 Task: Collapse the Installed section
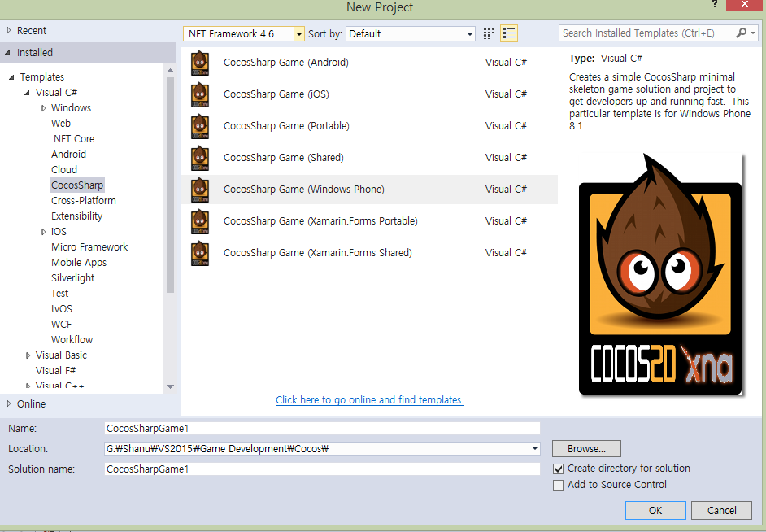point(8,52)
